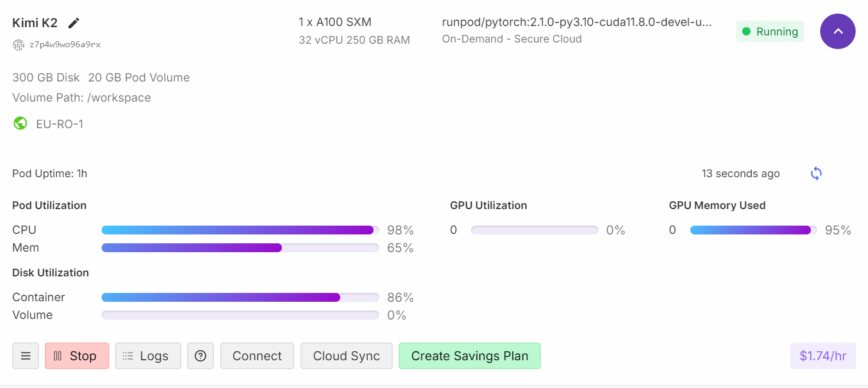
Task: Click the green globe region icon
Action: 20,123
